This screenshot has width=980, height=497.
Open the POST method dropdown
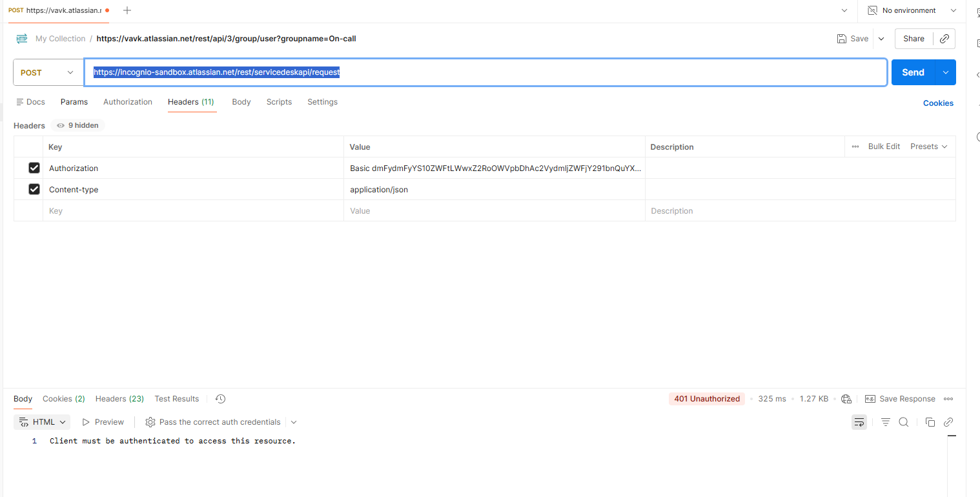click(x=48, y=72)
